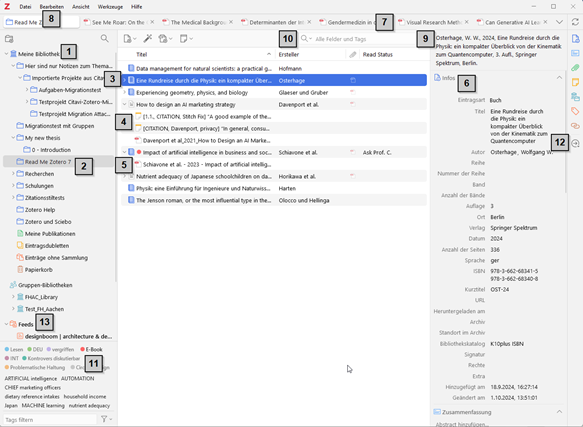Open the Bearbeiten menu
The image size is (583, 427).
click(x=52, y=7)
